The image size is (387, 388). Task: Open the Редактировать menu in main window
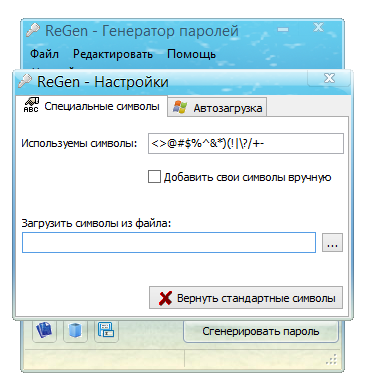113,54
